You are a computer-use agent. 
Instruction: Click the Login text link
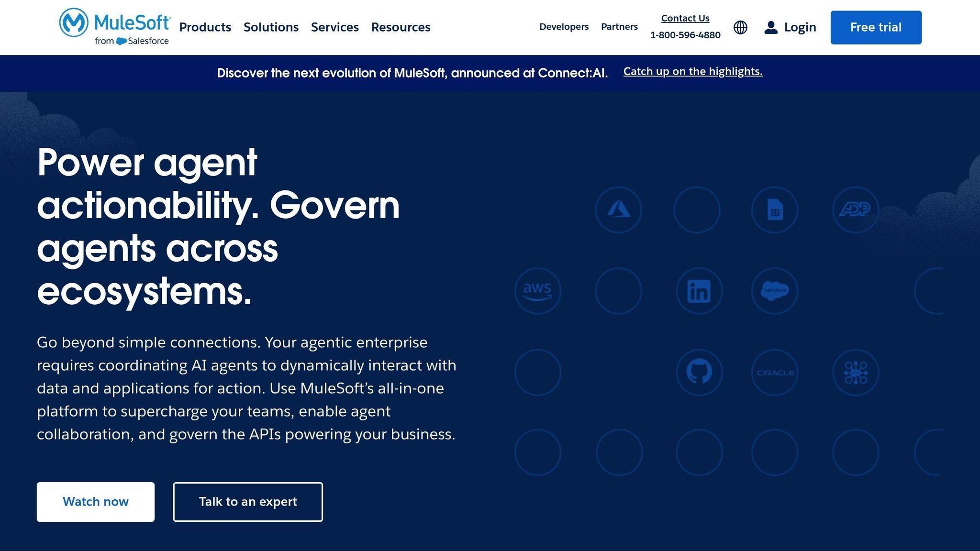[x=800, y=27]
